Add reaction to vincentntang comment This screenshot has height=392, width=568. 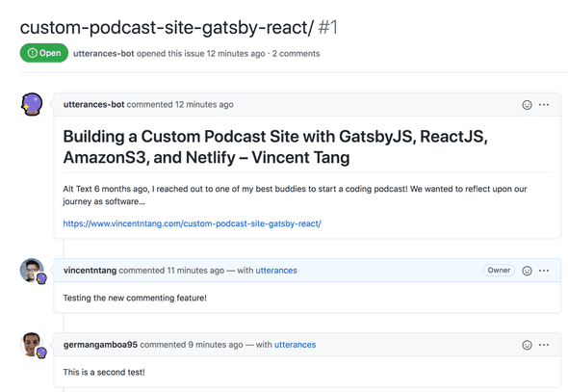click(x=527, y=271)
